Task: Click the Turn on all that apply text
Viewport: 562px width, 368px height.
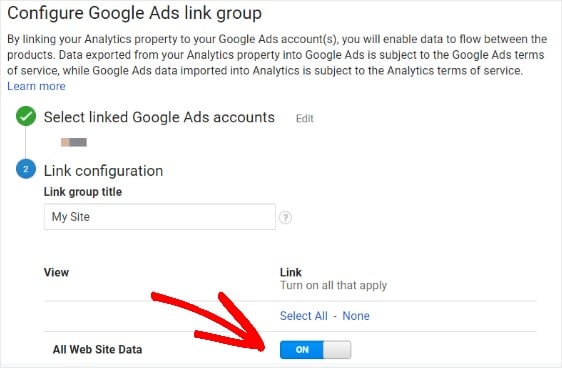Action: 333,286
